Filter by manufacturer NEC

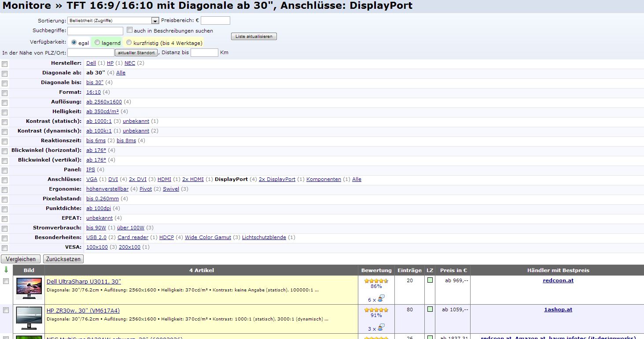click(130, 63)
